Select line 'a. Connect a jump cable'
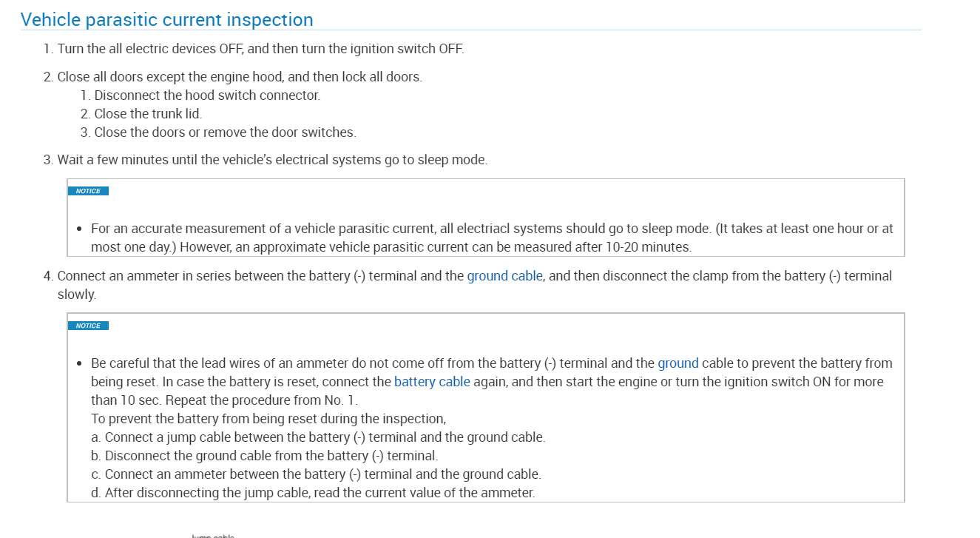This screenshot has height=538, width=980. point(318,437)
